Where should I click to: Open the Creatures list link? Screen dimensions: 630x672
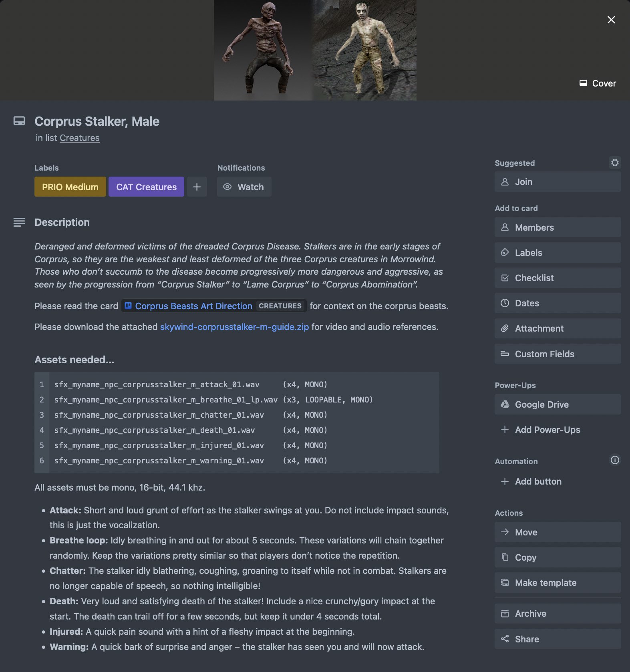point(79,138)
